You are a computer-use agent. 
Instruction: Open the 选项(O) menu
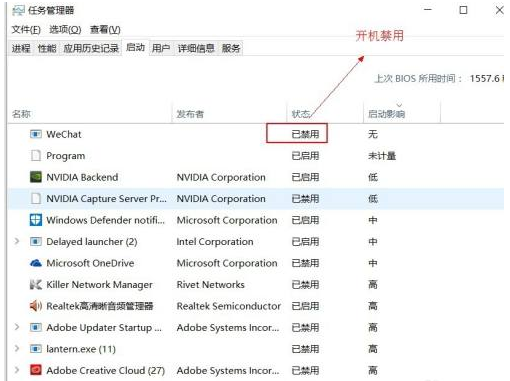coord(65,30)
